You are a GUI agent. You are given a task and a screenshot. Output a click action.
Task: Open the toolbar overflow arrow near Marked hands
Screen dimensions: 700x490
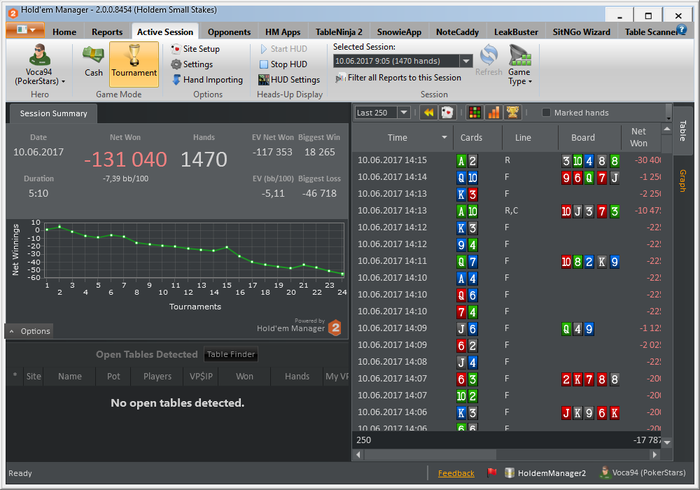tap(668, 118)
